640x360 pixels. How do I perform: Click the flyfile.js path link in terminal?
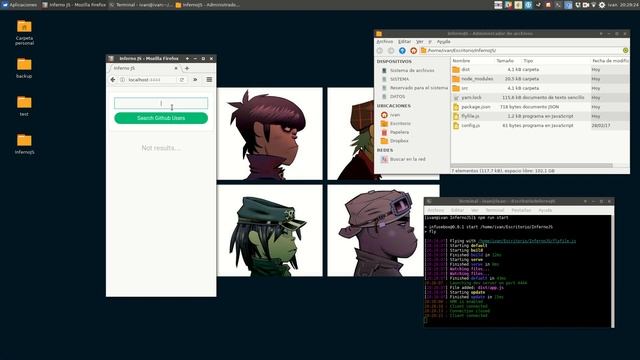pos(527,241)
